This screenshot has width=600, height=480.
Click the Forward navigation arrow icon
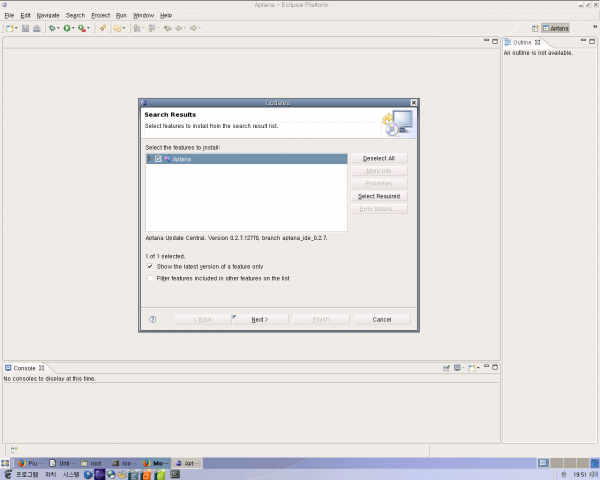pos(194,28)
